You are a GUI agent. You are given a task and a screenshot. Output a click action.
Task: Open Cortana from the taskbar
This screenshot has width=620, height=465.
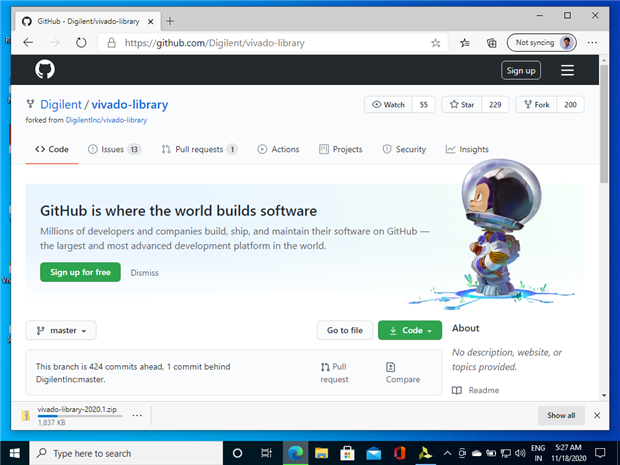click(237, 453)
